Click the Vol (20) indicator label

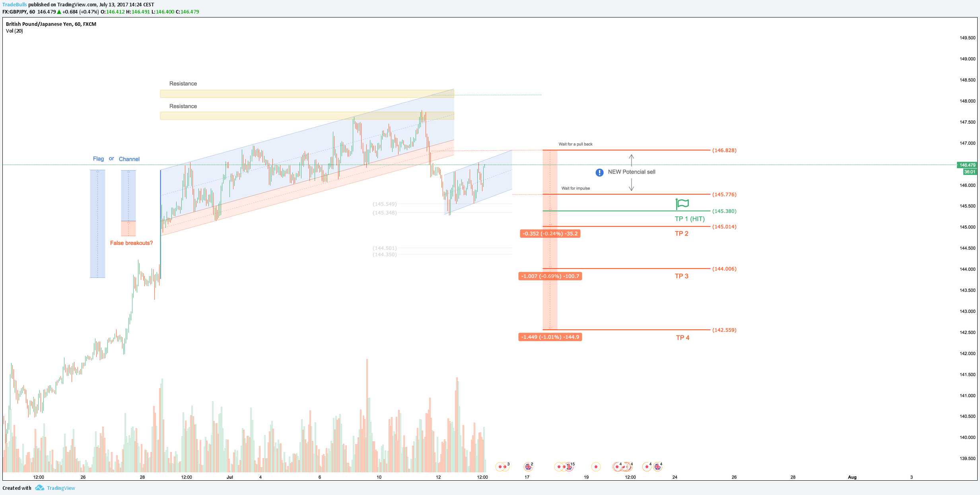tap(14, 31)
